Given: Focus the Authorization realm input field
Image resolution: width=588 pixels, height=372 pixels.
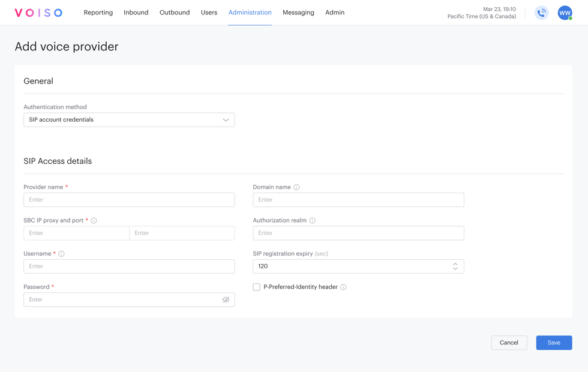Looking at the screenshot, I should pyautogui.click(x=359, y=233).
